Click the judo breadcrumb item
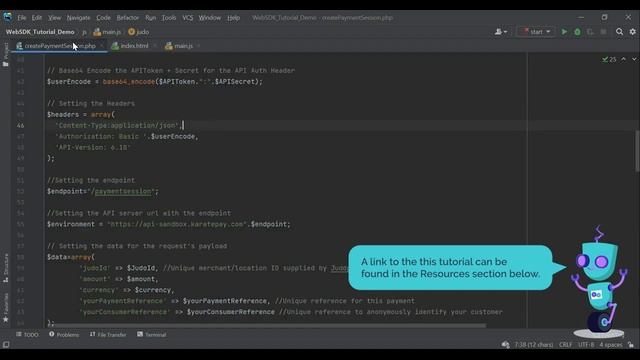This screenshot has width=640, height=360. (139, 32)
